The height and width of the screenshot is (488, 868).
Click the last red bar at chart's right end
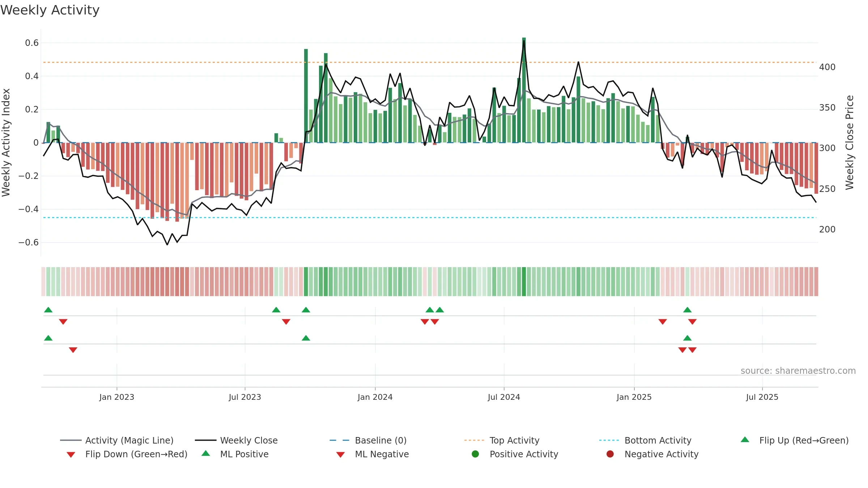(816, 168)
